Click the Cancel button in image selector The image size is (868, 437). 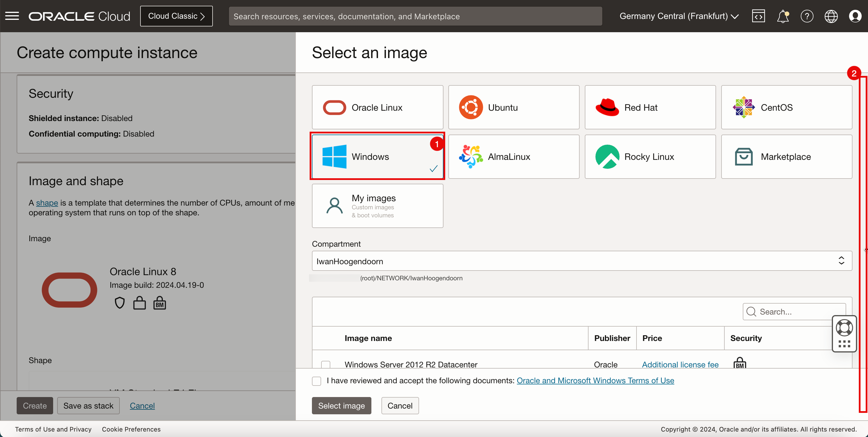click(x=400, y=405)
